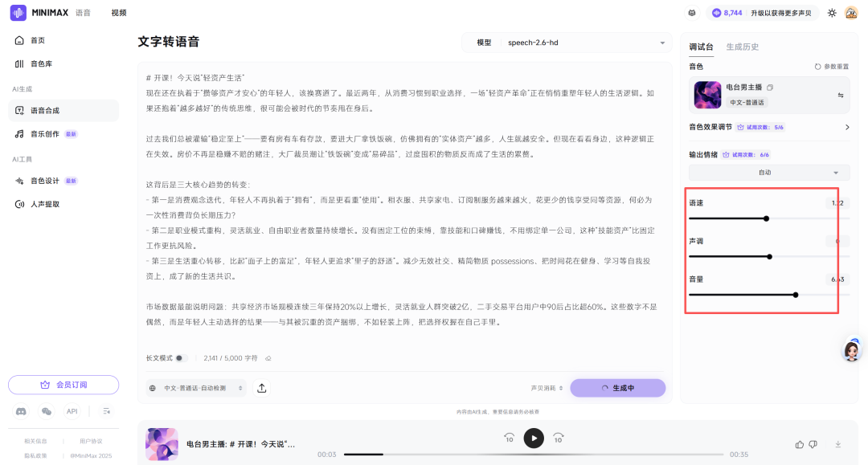Viewport: 868px width, 465px height.
Task: Click 参数重置 to reset parameters
Action: tap(832, 67)
